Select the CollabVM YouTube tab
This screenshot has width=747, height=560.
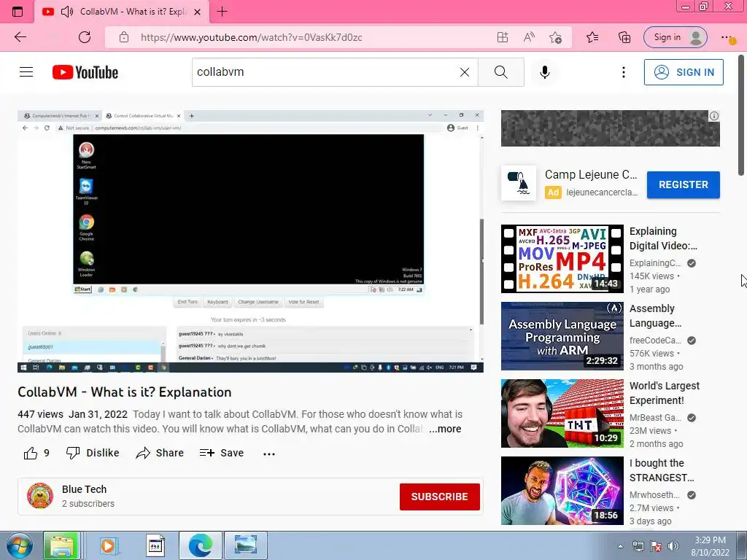[122, 12]
